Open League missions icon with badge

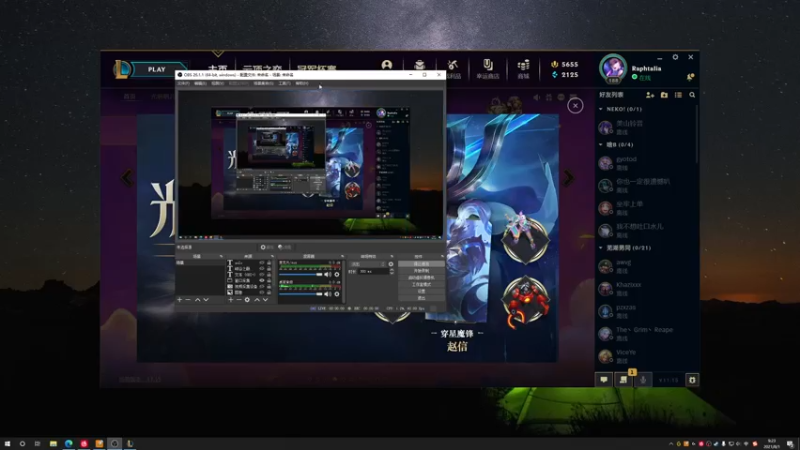tap(624, 379)
